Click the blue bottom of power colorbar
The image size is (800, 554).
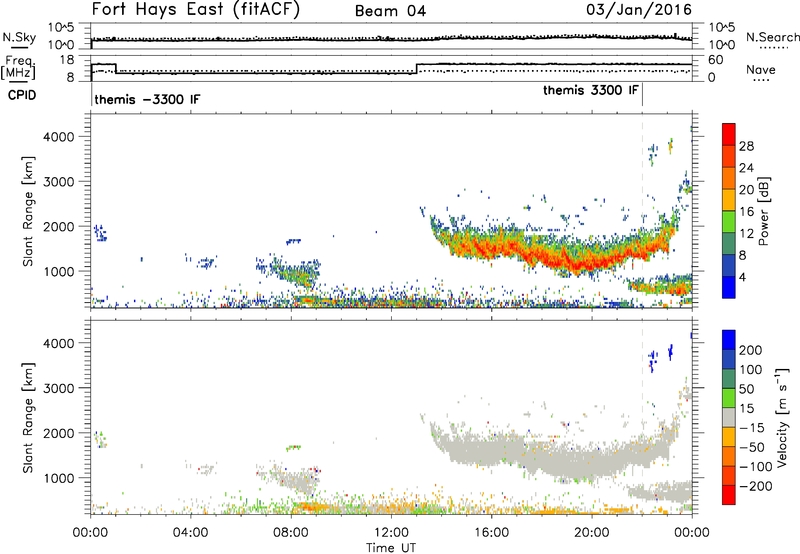(729, 287)
